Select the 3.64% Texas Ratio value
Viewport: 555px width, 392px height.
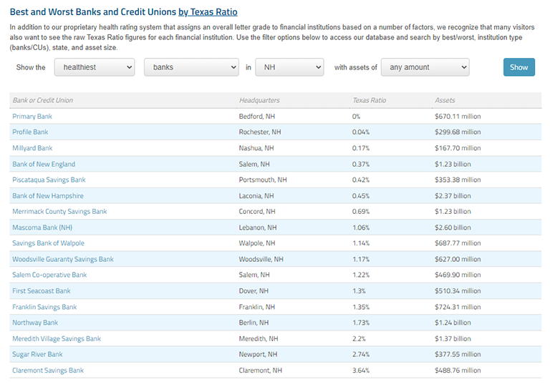click(361, 371)
